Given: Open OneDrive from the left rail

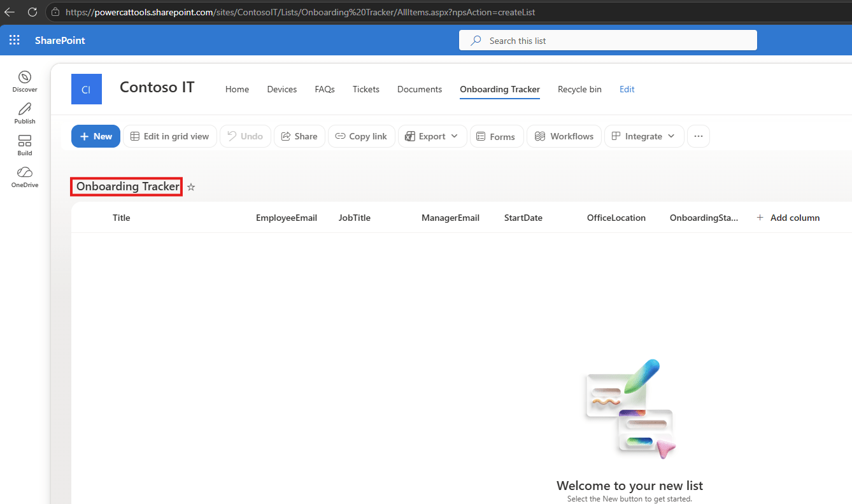Looking at the screenshot, I should click(25, 177).
